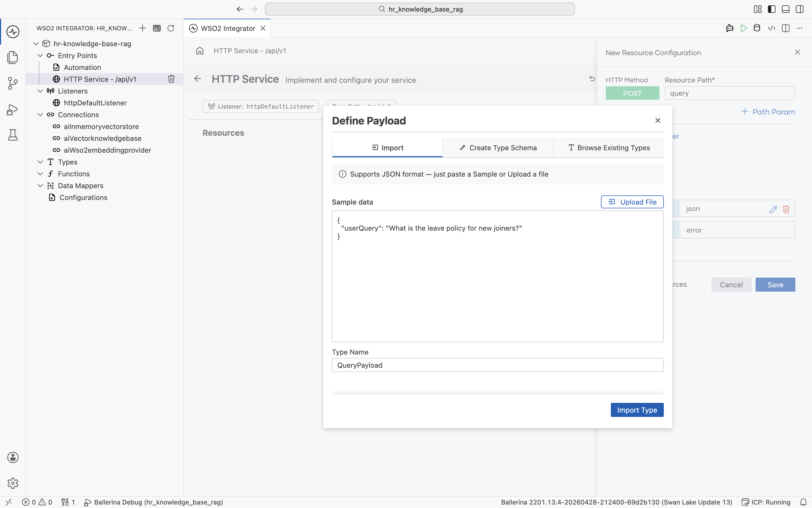Click Save in New Resource Configuration
Image resolution: width=812 pixels, height=508 pixels.
[775, 285]
